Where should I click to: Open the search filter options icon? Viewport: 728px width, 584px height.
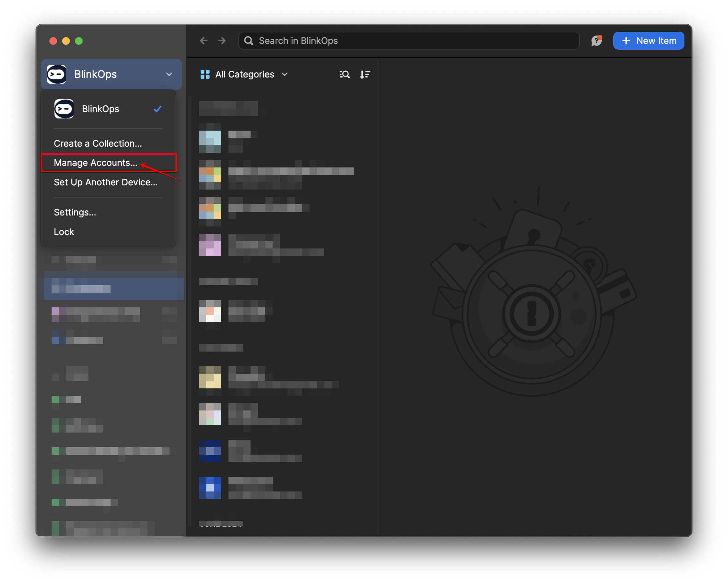[x=344, y=74]
